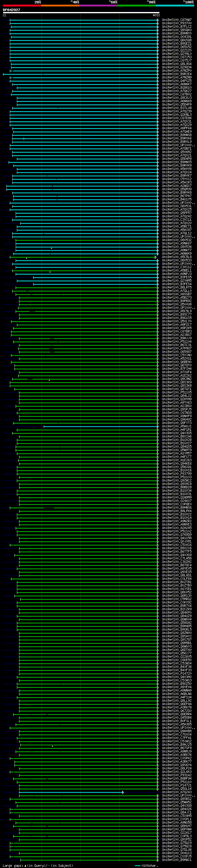The image size is (197, 868).
Task: Select hit label UniRef100_Q9C9N2
Action: click(177, 379)
